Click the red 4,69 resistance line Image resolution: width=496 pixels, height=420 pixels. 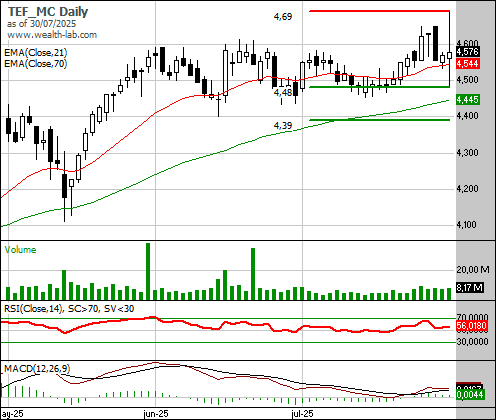pos(379,11)
